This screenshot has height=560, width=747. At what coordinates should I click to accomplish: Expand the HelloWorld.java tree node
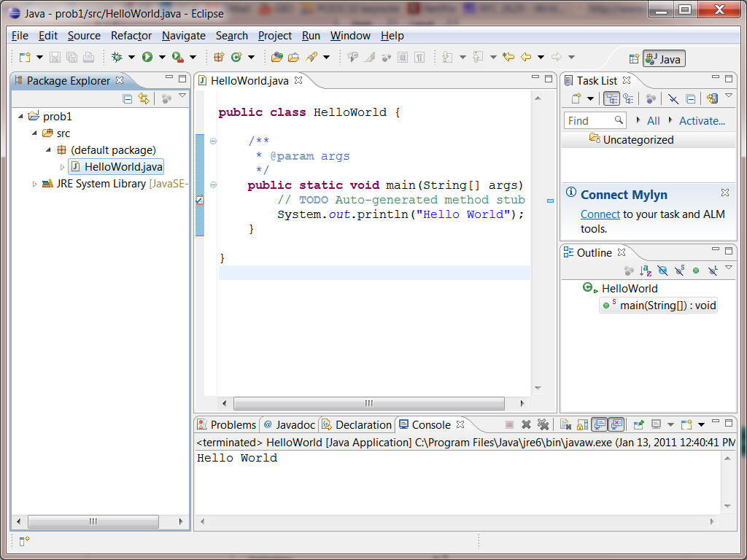pyautogui.click(x=62, y=167)
